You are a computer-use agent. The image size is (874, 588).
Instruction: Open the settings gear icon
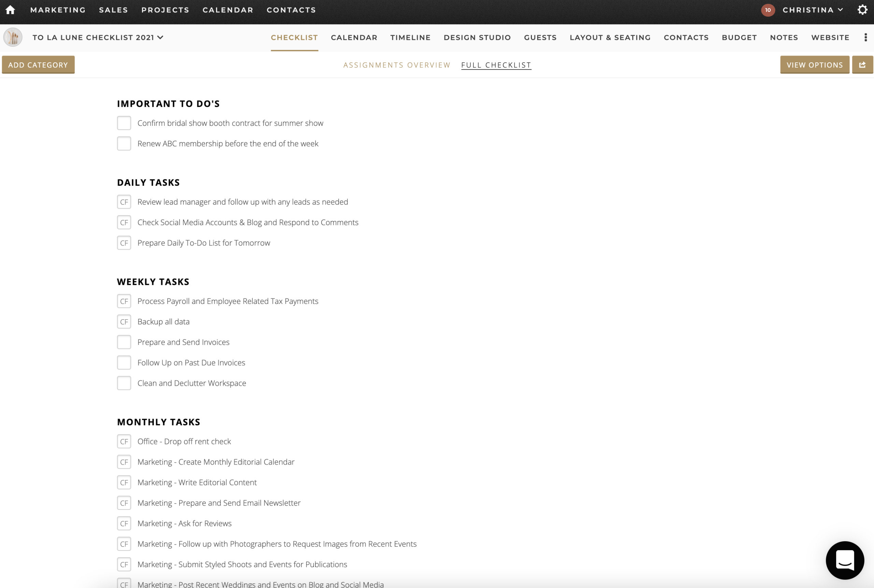[862, 10]
